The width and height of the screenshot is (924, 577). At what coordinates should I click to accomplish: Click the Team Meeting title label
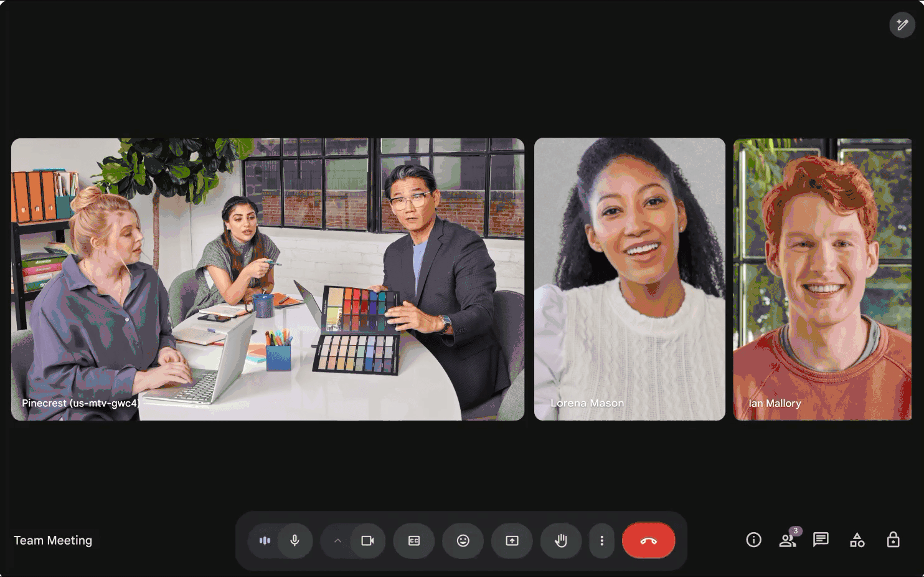click(x=53, y=540)
